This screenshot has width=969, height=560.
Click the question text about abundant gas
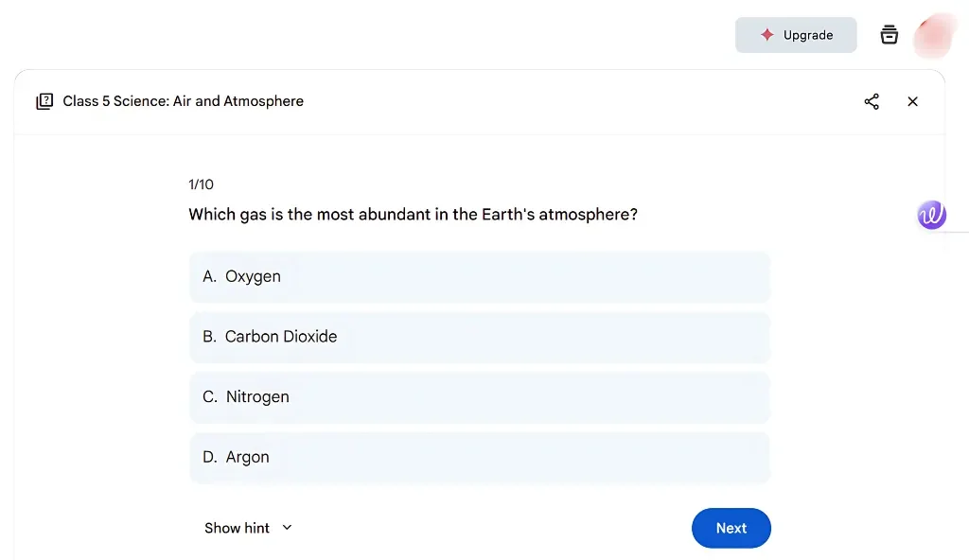click(413, 215)
